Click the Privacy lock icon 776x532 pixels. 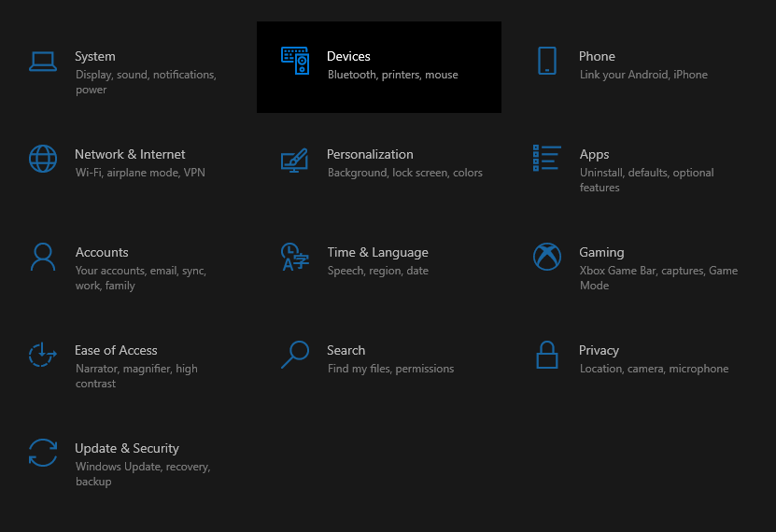547,355
